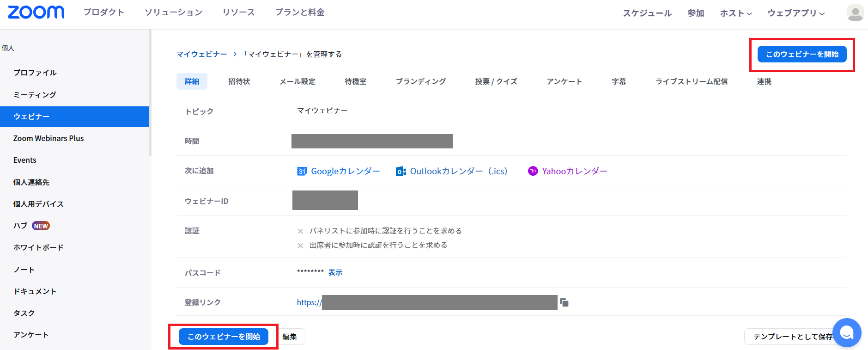The image size is (868, 350).
Task: Start webinar using the top-right button
Action: click(802, 54)
